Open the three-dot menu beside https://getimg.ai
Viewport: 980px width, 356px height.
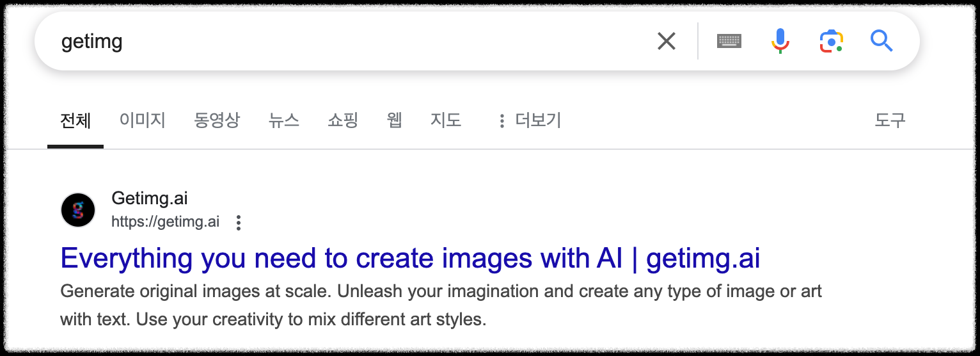coord(239,223)
